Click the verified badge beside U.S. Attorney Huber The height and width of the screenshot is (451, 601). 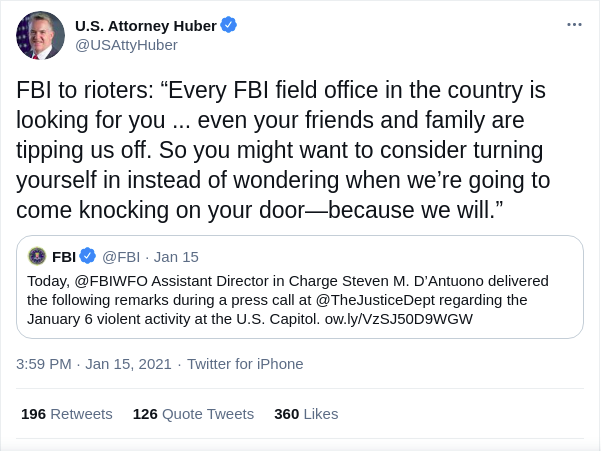[229, 24]
